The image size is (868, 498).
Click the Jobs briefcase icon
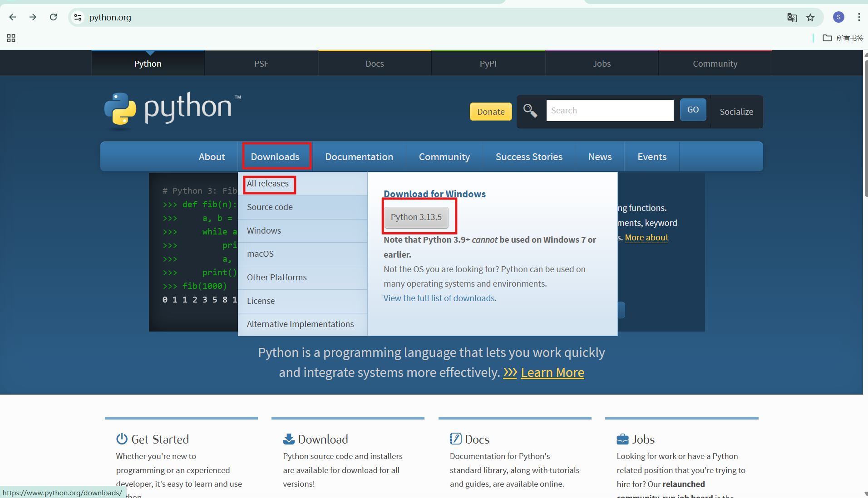coord(622,439)
